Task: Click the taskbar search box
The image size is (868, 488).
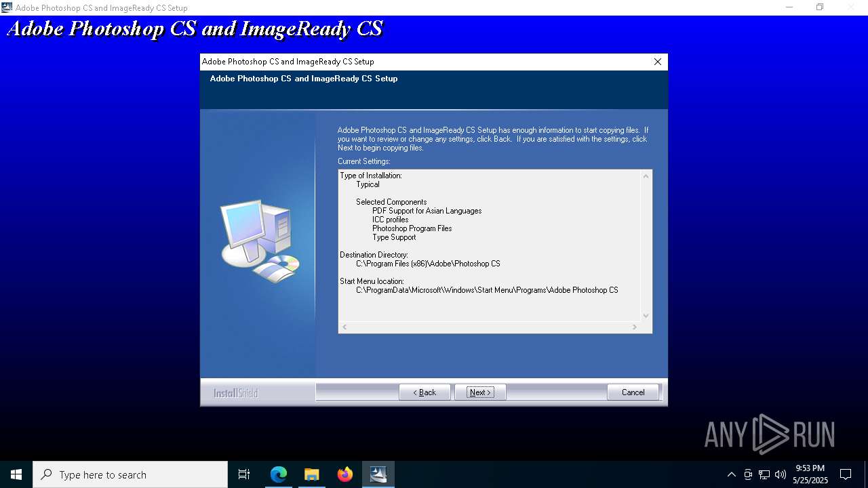Action: point(130,474)
